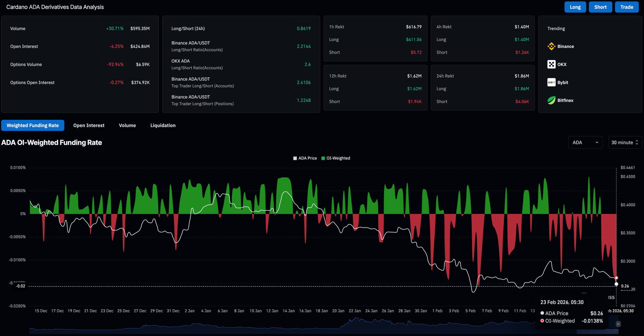Viewport: 644px width, 336px height.
Task: Open the 30 minute interval dropdown
Action: [622, 143]
